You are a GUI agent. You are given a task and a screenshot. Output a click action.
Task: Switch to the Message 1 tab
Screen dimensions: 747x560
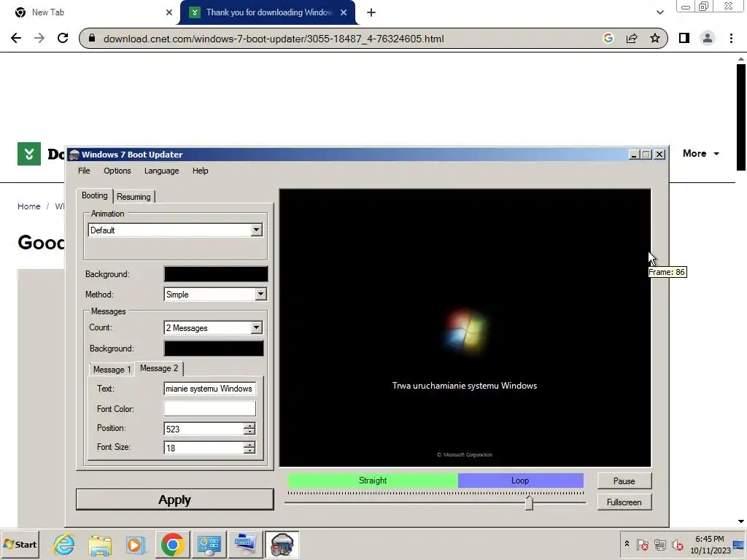point(112,370)
